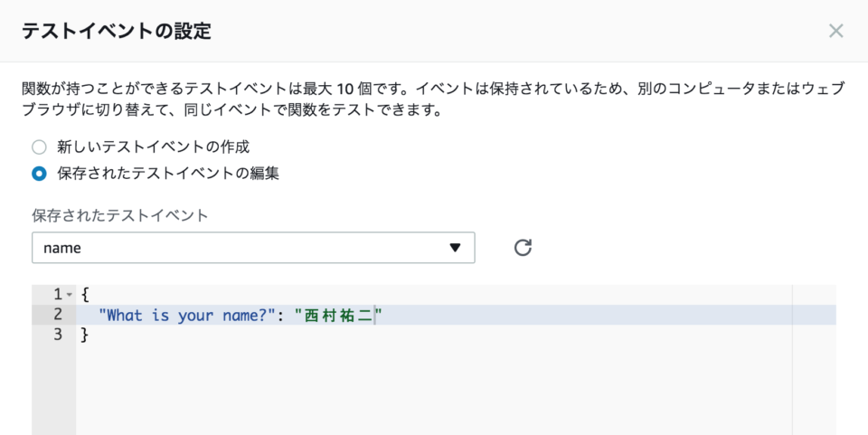Click the opening brace on line 1

(85, 294)
